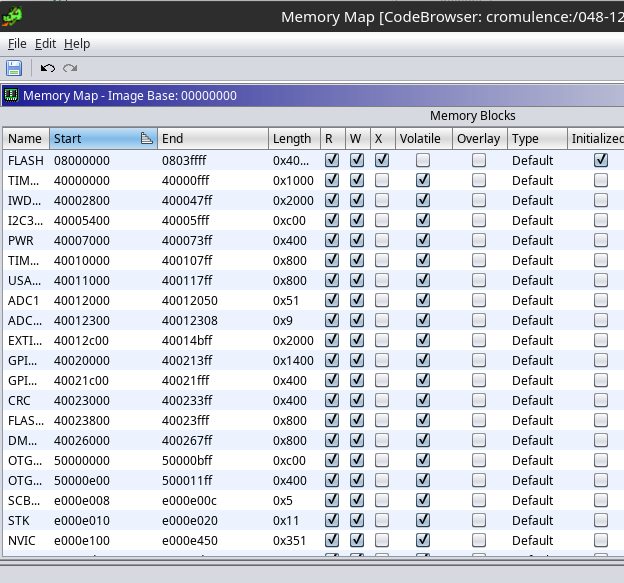The height and width of the screenshot is (583, 624).
Task: Sort by the End column header
Action: pos(213,138)
